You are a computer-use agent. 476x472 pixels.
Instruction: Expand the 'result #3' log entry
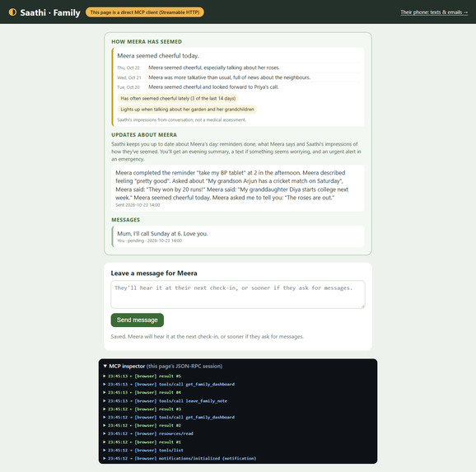coord(142,409)
